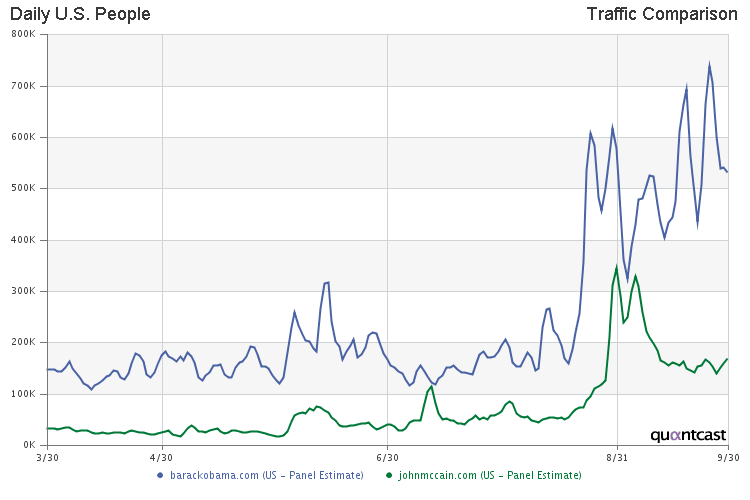
Task: Click the 100K y-axis label
Action: [23, 394]
